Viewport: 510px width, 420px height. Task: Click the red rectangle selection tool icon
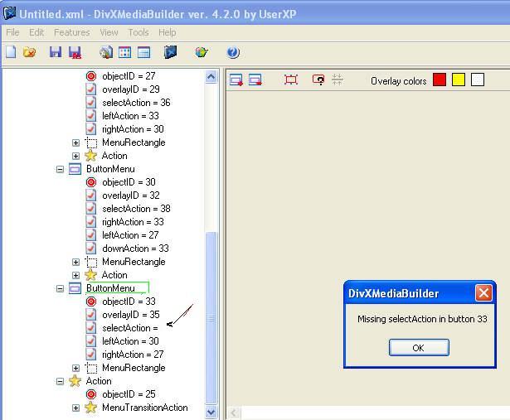click(x=291, y=80)
